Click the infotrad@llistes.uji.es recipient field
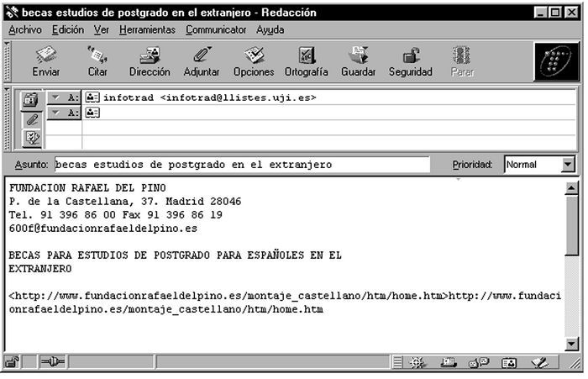The width and height of the screenshot is (588, 379). pyautogui.click(x=330, y=97)
